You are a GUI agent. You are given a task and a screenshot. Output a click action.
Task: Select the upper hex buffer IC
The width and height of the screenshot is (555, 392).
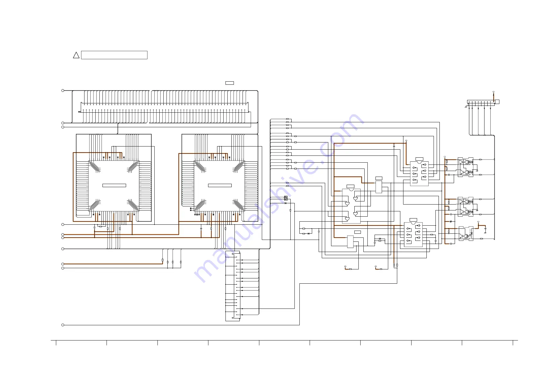tap(419, 173)
